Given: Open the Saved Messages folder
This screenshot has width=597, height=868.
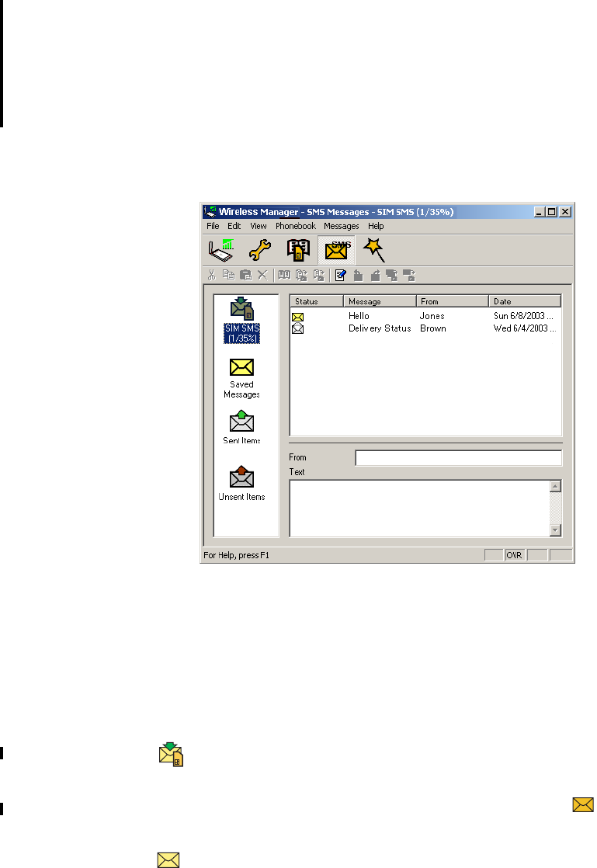Looking at the screenshot, I should click(x=241, y=379).
